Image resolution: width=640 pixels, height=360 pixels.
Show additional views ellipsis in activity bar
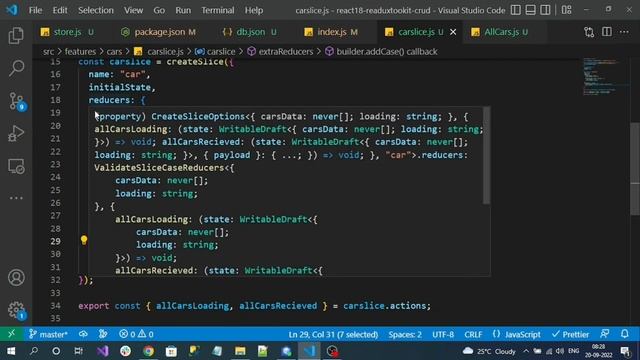tap(16, 198)
